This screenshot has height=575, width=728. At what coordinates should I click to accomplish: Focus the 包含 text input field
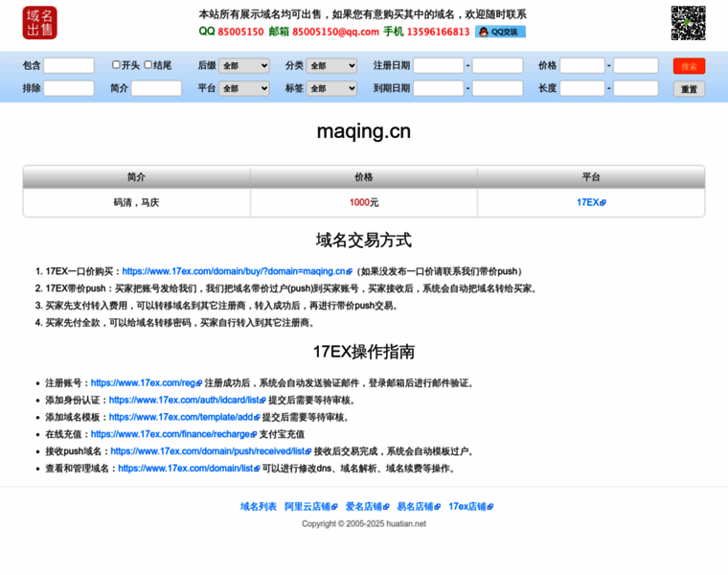pos(69,66)
